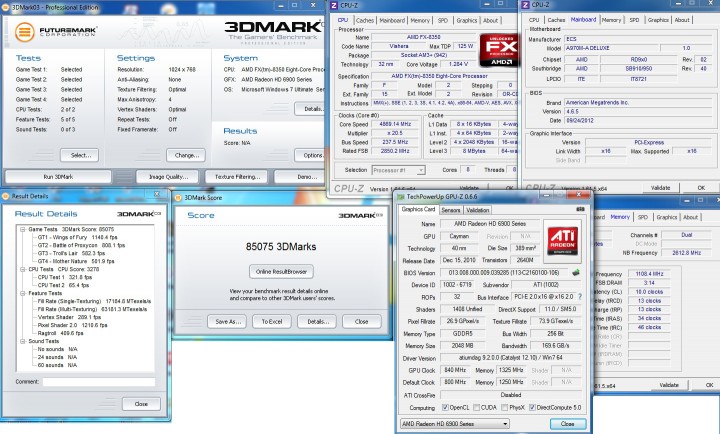Click the CPU-Z title icon of CPU tab window

pos(334,6)
